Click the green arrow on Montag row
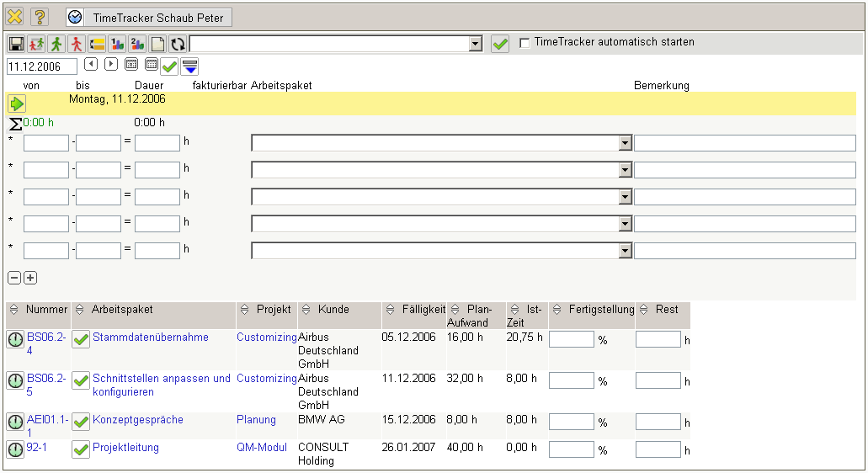 17,104
